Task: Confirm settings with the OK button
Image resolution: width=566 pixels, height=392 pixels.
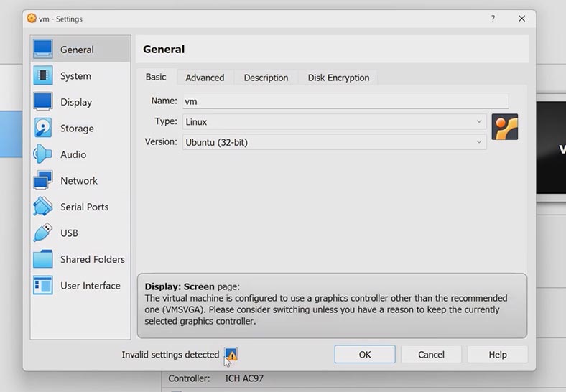Action: tap(365, 355)
